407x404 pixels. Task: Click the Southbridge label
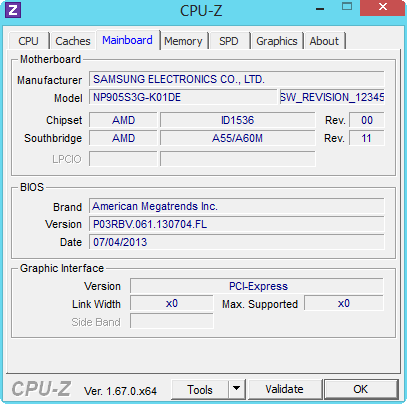click(x=53, y=138)
